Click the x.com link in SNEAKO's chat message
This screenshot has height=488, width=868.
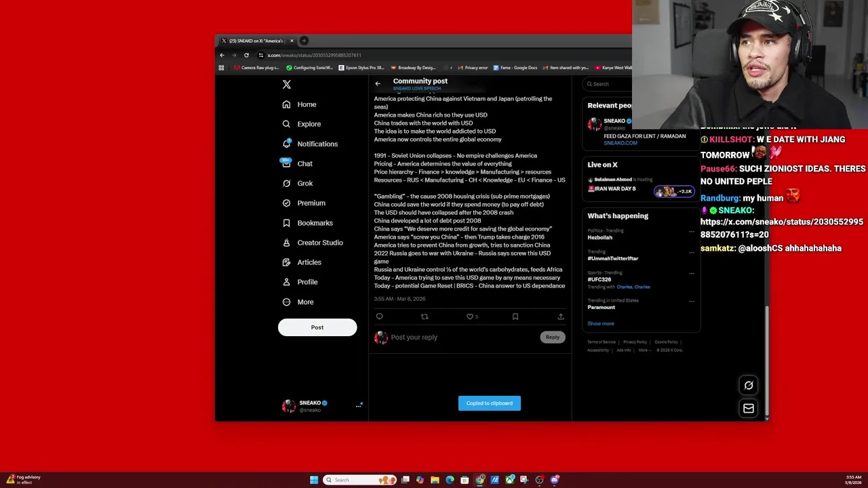(x=781, y=228)
